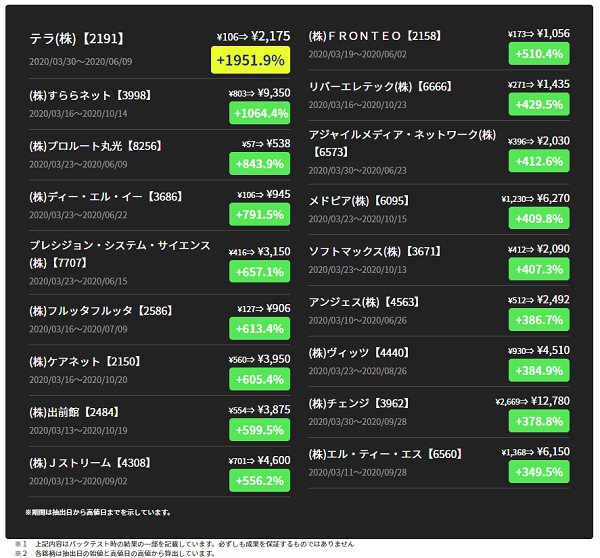Click price ¥106⇒¥2,175 for テラ

[x=253, y=36]
